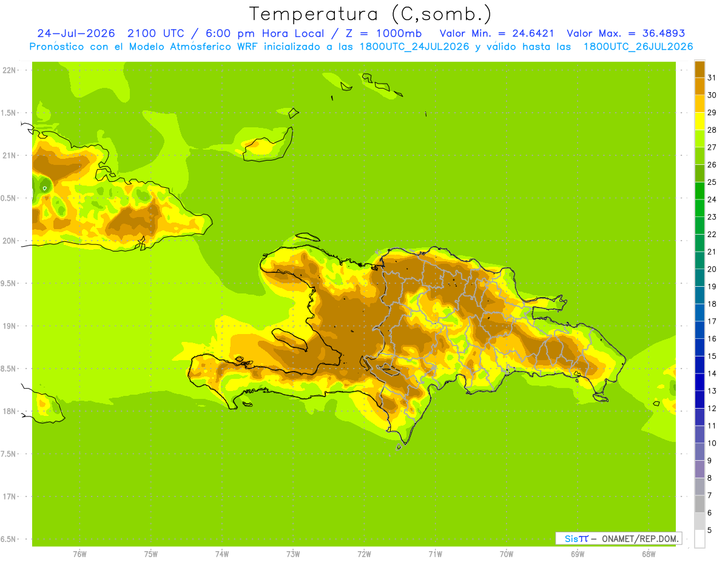Click the "71W" longitude label
The width and height of the screenshot is (728, 562).
[435, 554]
